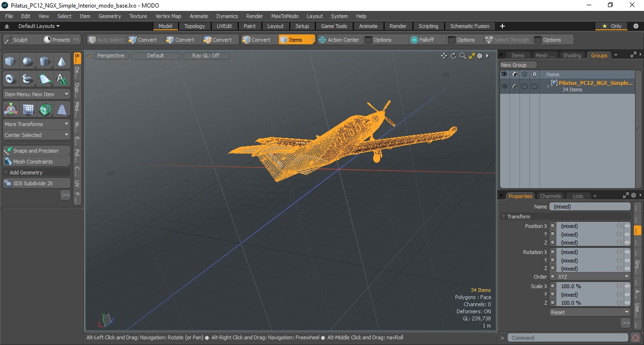Switch to the Shading tab
Image resolution: width=644 pixels, height=345 pixels.
tap(572, 55)
